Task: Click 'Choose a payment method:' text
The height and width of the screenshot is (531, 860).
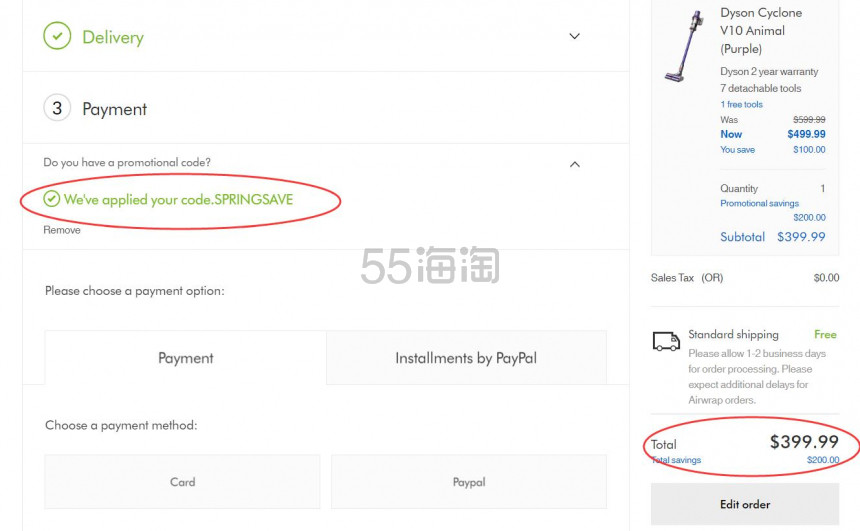Action: pyautogui.click(x=121, y=425)
